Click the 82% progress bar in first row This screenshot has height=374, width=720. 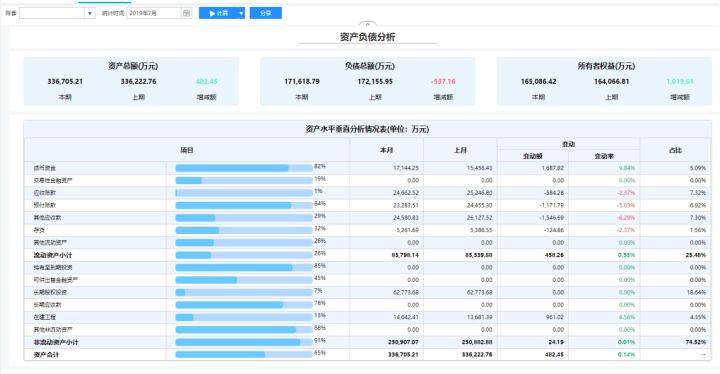pos(244,168)
